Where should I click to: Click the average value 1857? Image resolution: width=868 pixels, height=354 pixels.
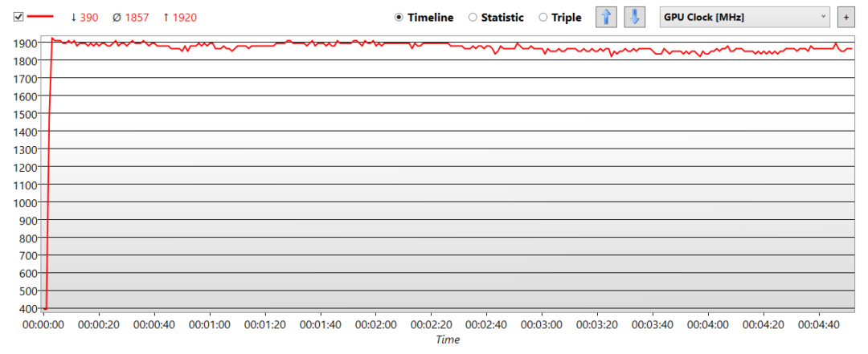point(137,18)
